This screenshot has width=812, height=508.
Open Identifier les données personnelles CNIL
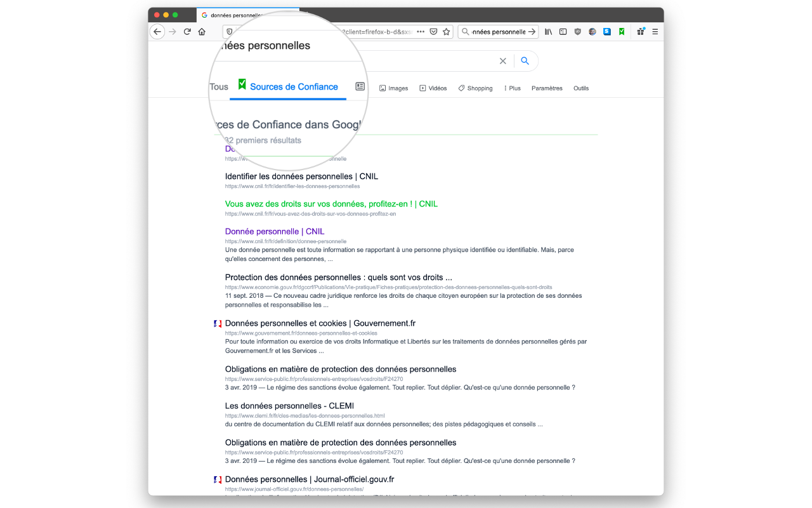pyautogui.click(x=301, y=177)
